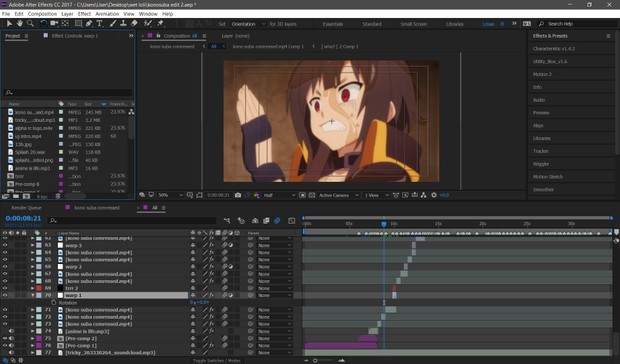The width and height of the screenshot is (620, 364).
Task: Open the Parent dropdown for warp 1
Action: point(274,295)
